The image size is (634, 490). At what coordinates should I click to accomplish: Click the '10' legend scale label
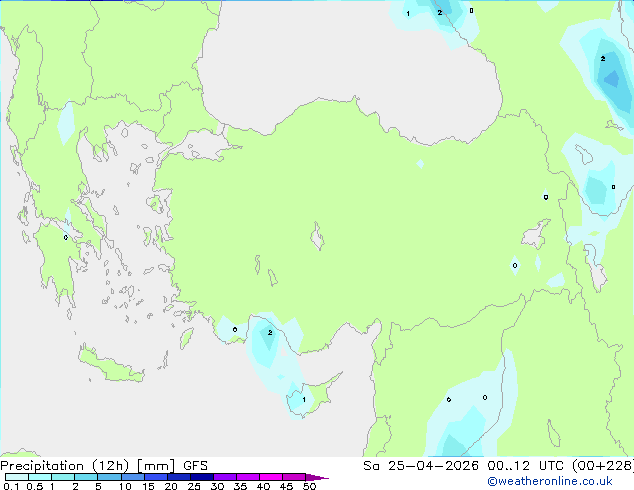pyautogui.click(x=125, y=486)
